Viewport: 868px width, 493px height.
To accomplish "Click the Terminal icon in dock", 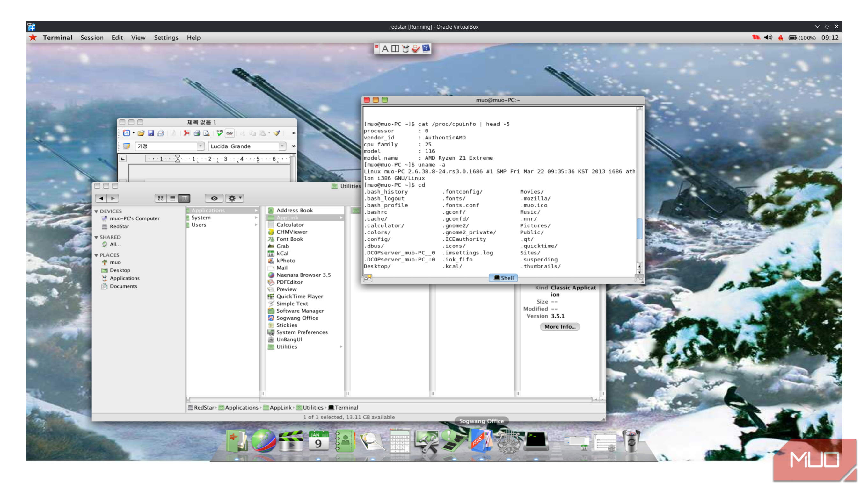I will point(536,441).
